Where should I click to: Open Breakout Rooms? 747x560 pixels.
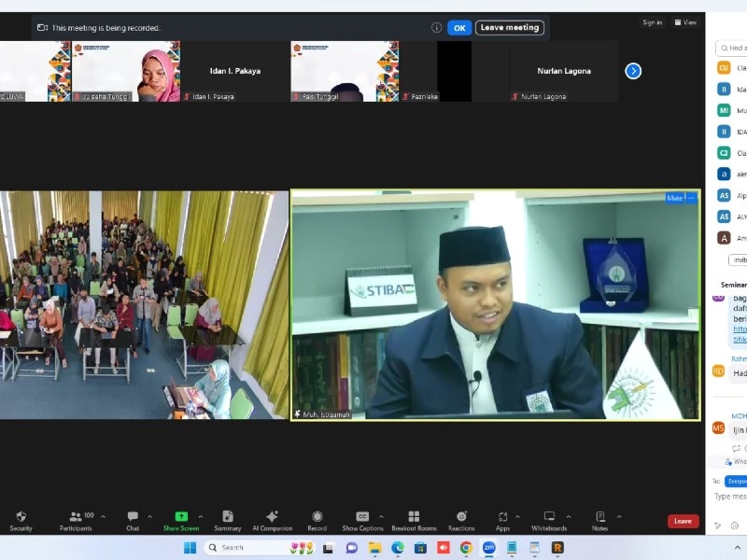tap(414, 521)
